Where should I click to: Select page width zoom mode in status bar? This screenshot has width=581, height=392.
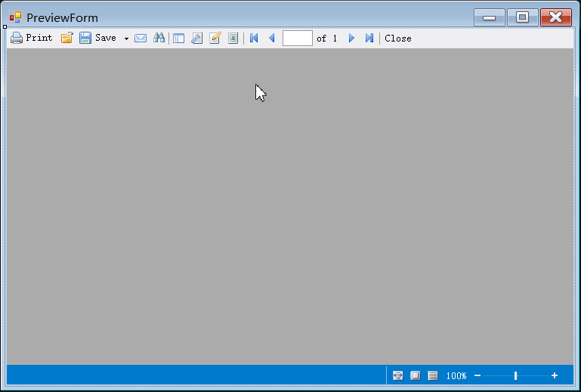tap(397, 375)
